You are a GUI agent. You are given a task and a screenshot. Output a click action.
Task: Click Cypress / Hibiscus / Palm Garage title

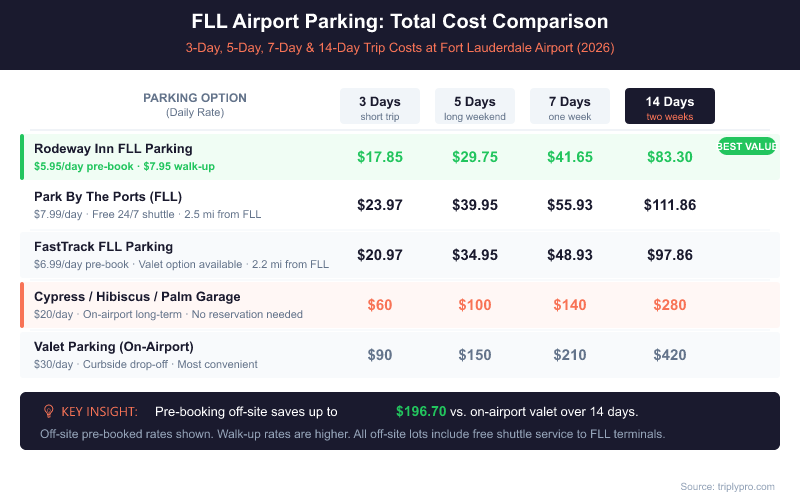[x=137, y=296]
